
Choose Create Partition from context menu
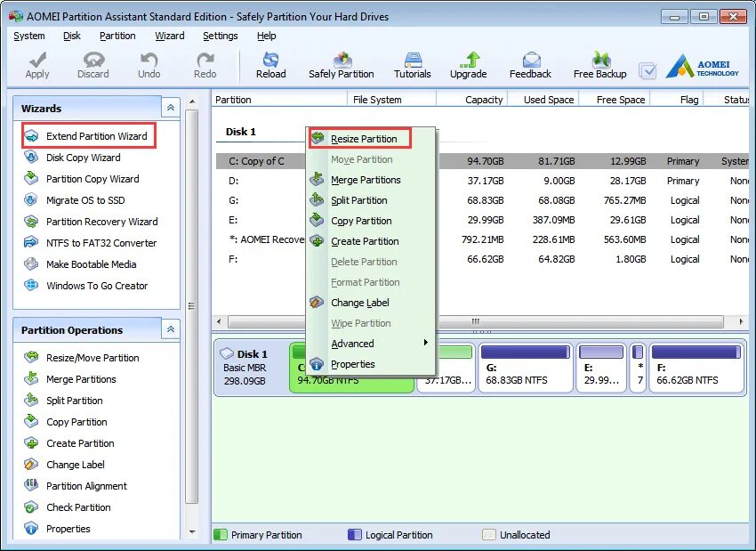click(371, 241)
